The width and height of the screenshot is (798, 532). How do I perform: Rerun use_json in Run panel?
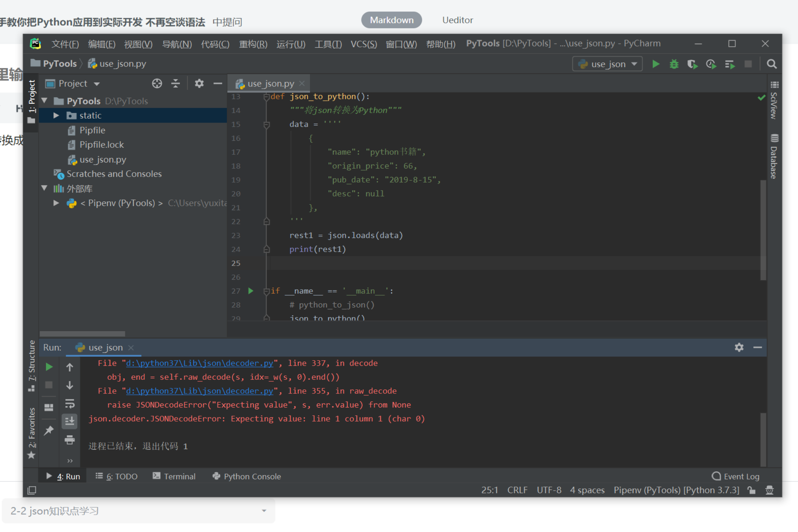(x=49, y=367)
